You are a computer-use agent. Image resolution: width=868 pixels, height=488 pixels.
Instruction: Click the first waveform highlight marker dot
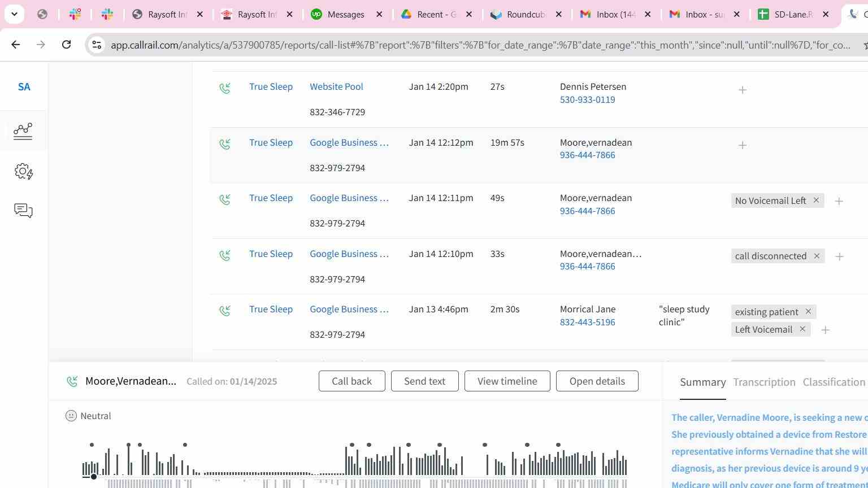point(92,445)
